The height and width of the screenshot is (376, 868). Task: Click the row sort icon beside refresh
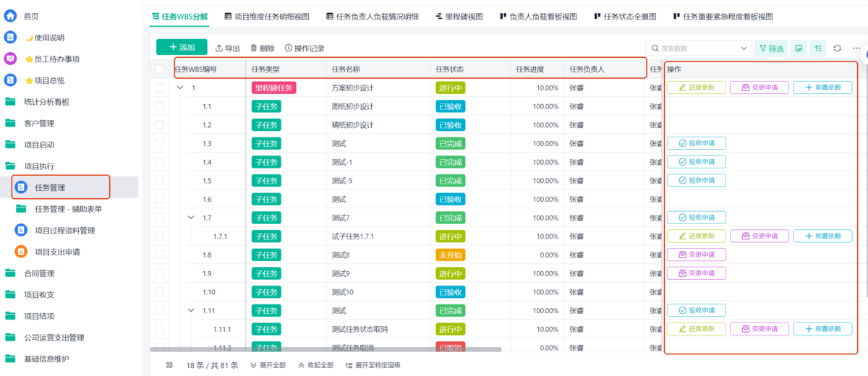pyautogui.click(x=818, y=48)
